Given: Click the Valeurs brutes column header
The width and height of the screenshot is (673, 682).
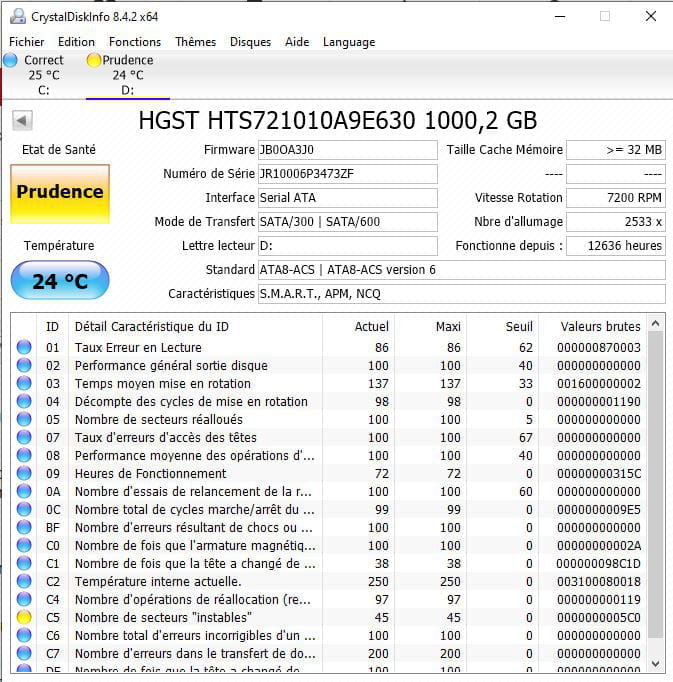Looking at the screenshot, I should pos(592,327).
